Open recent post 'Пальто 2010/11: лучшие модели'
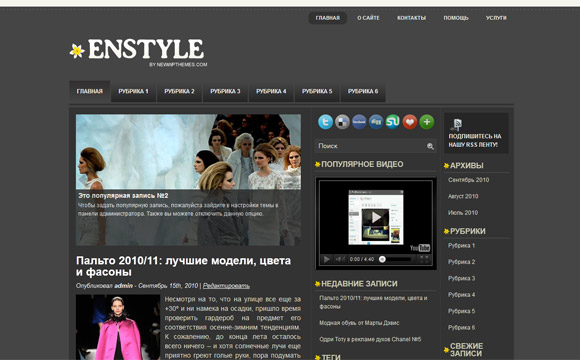The width and height of the screenshot is (580, 360). click(373, 302)
